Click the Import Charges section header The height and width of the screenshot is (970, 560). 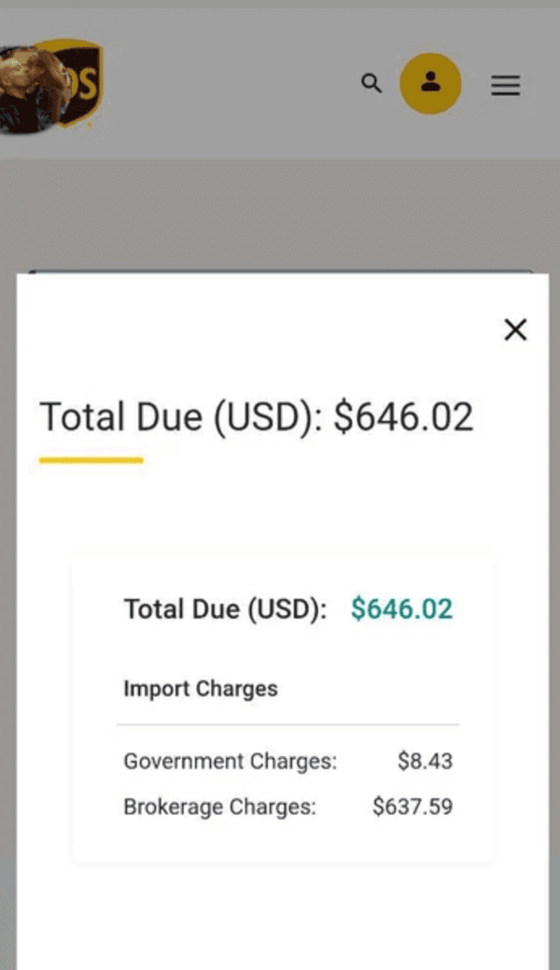201,689
